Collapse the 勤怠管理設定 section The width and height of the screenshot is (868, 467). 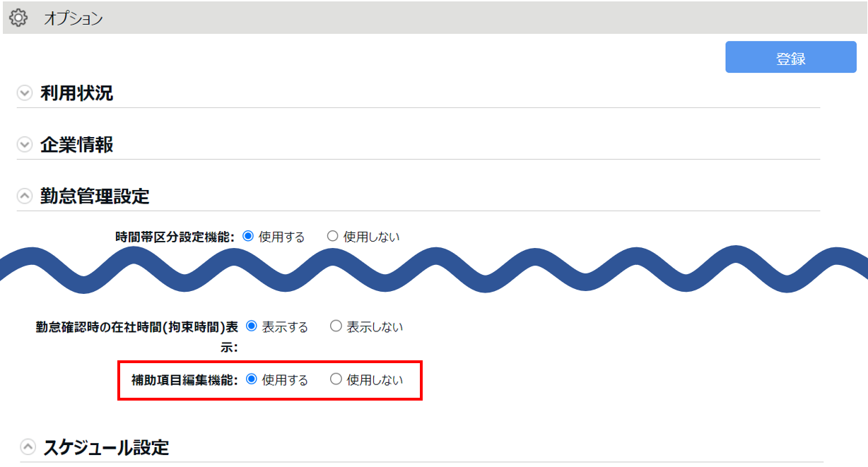coord(25,196)
